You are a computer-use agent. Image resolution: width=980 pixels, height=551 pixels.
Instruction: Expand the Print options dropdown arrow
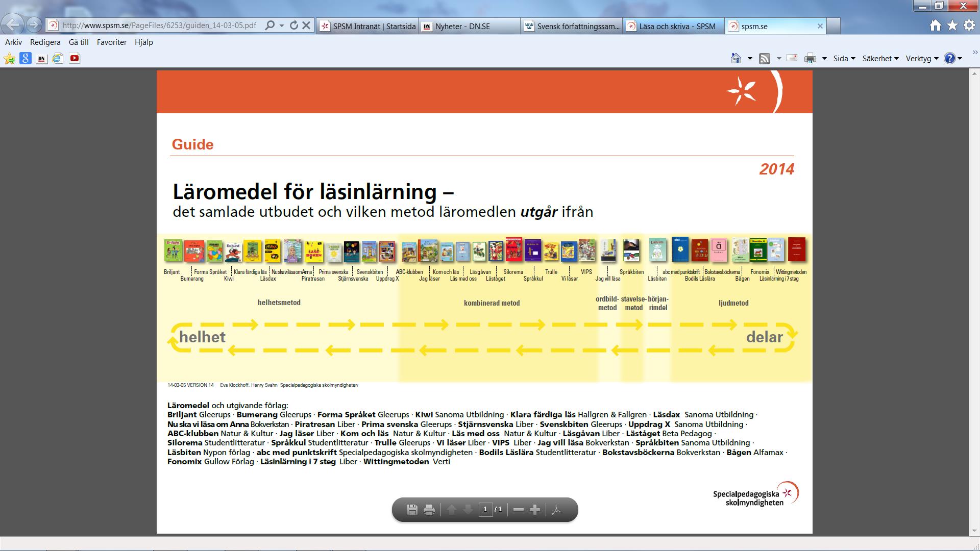coord(824,59)
